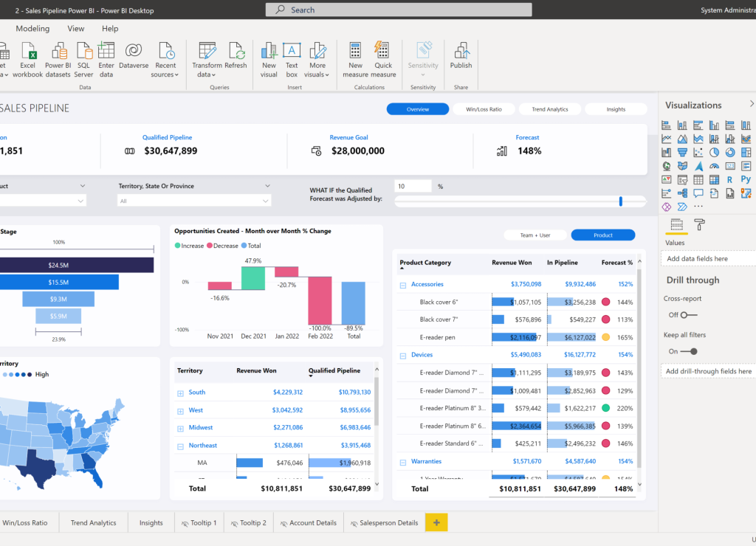Click the New visual ribbon button

269,60
